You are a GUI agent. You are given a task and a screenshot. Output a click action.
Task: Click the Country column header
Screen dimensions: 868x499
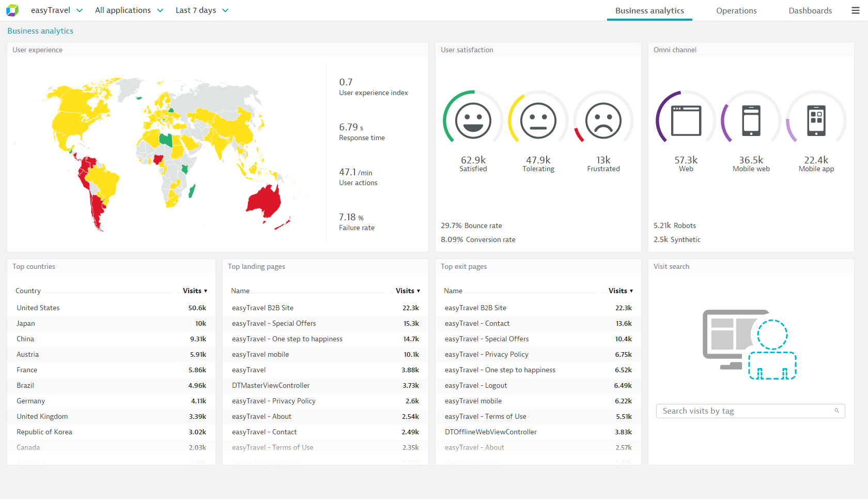[28, 291]
